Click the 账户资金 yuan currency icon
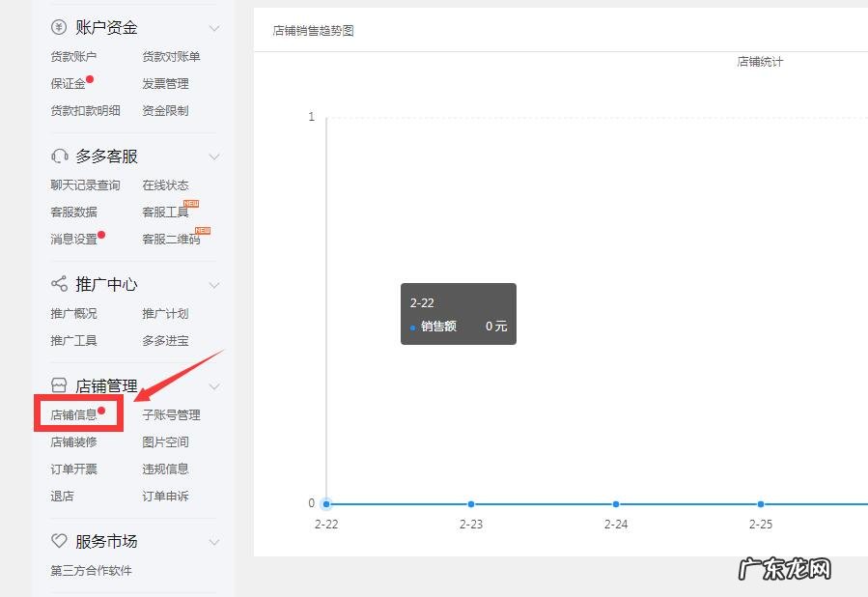Image resolution: width=868 pixels, height=597 pixels. coord(59,28)
